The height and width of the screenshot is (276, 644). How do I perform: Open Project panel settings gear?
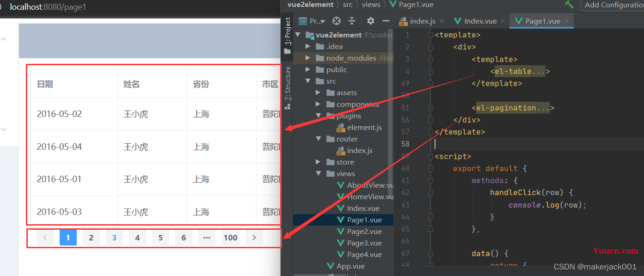[x=371, y=21]
